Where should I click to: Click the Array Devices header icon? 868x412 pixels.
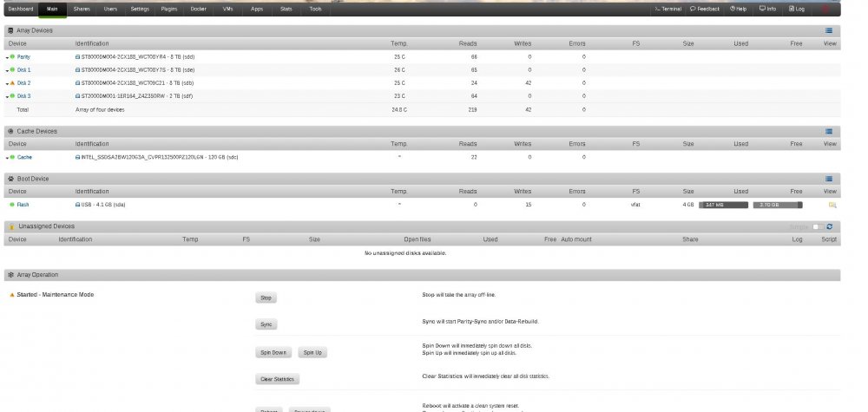point(11,31)
